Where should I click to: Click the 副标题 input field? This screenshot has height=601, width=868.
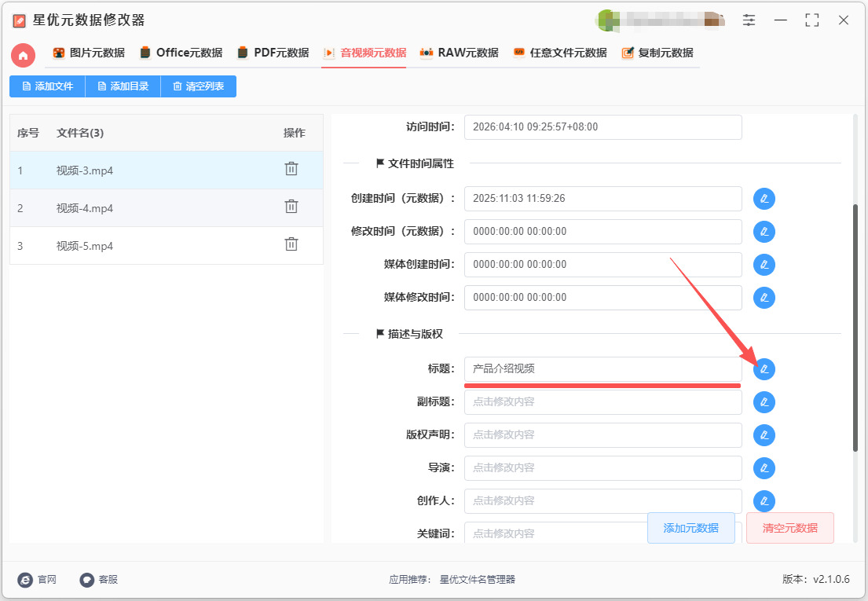click(x=602, y=401)
